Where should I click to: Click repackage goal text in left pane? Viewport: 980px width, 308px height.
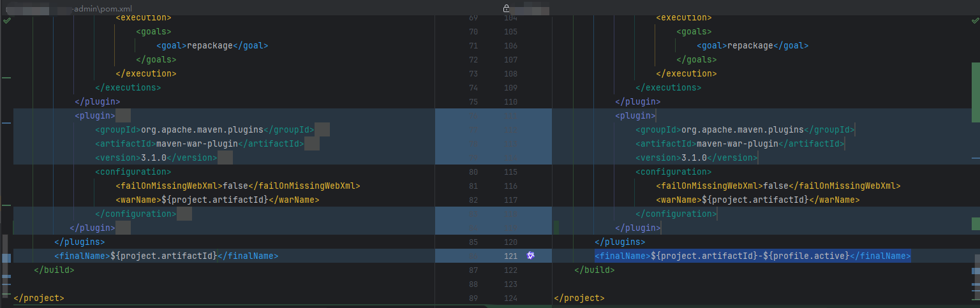(x=212, y=46)
